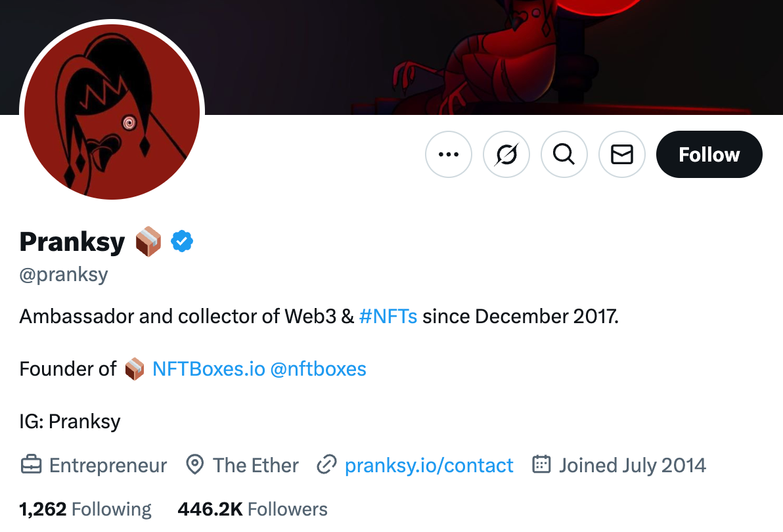Viewport: 783px width, 532px height.
Task: Open the #NFTs hashtag link
Action: [x=388, y=317]
